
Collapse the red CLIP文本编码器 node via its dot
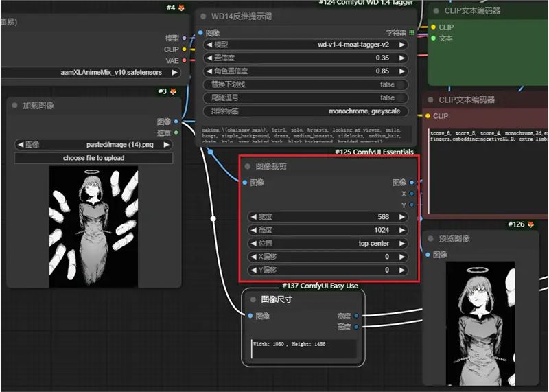(431, 100)
